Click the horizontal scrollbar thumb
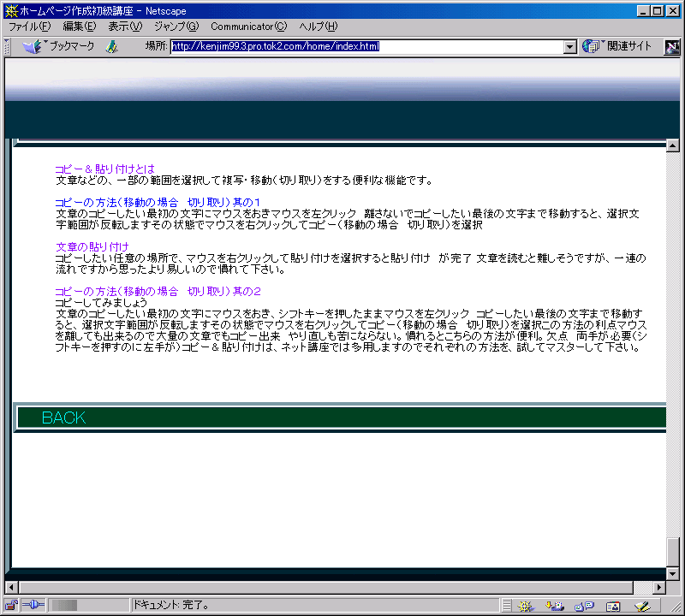 (326, 588)
